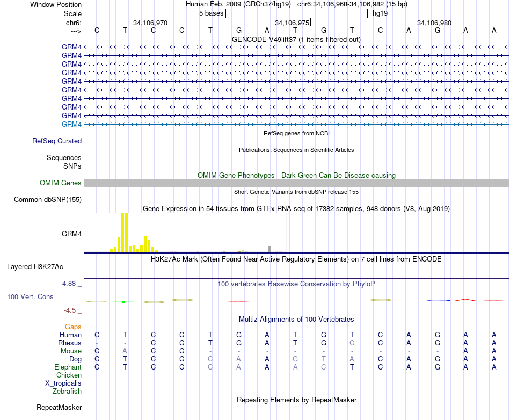Open the 'RefSeq genes from NCBI' track title
Screen dimensions: 510x420
[296, 133]
